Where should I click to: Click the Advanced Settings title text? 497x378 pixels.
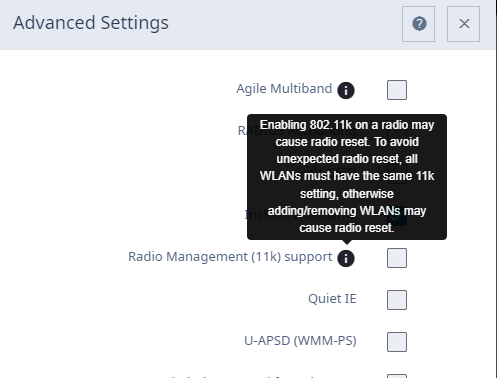pyautogui.click(x=91, y=23)
